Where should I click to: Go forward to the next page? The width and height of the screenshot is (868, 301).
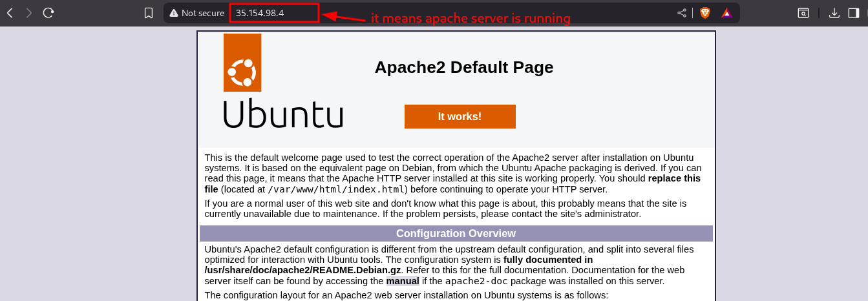coord(28,13)
